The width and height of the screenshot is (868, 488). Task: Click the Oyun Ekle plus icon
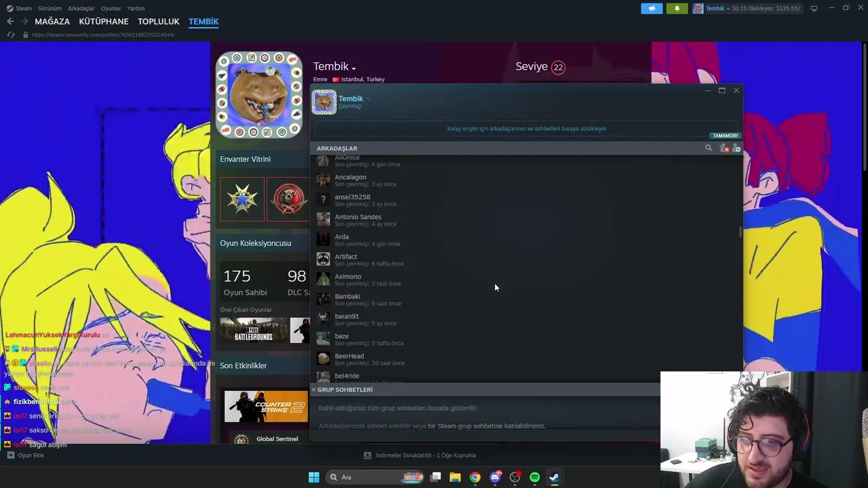[10, 455]
